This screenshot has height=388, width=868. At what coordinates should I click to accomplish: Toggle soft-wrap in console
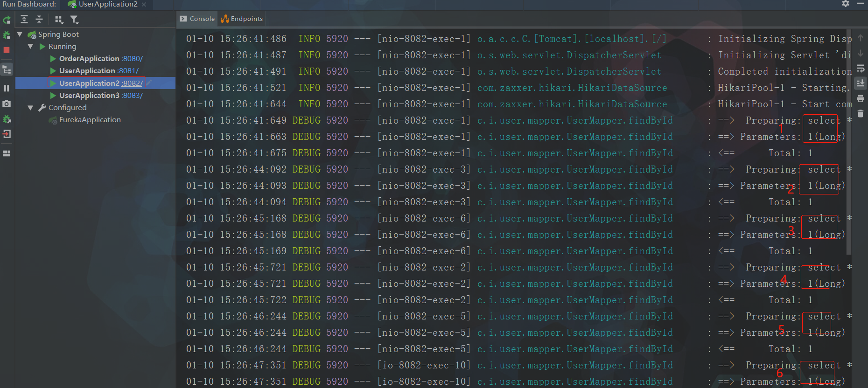[x=861, y=69]
